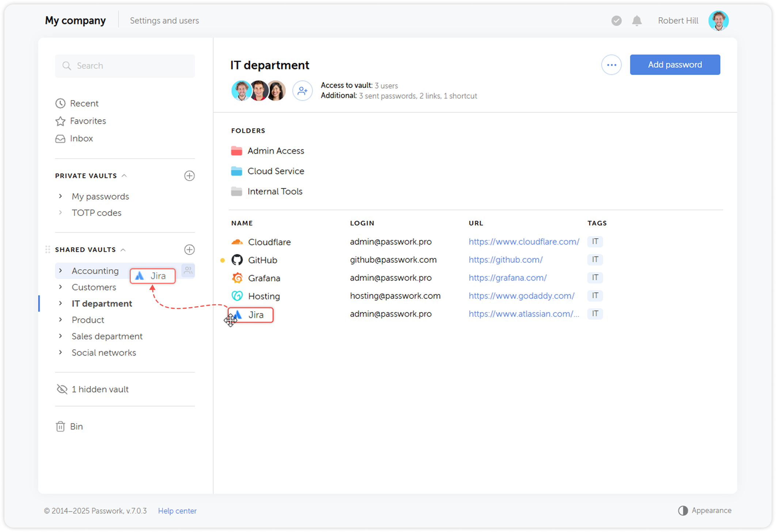The height and width of the screenshot is (532, 776).
Task: Open the Bin trash icon
Action: pos(60,426)
